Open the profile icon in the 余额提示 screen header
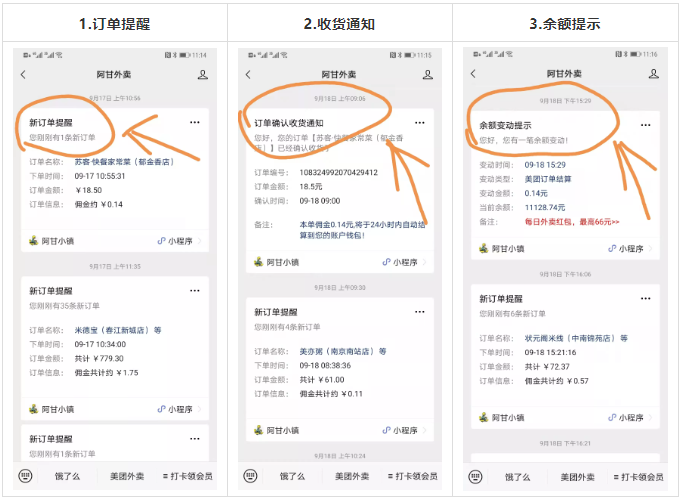This screenshot has height=502, width=683. click(x=653, y=74)
